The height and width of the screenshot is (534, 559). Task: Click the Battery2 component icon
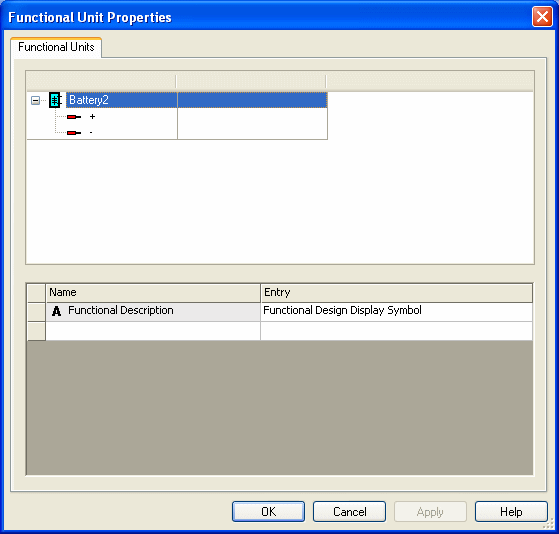coord(55,100)
